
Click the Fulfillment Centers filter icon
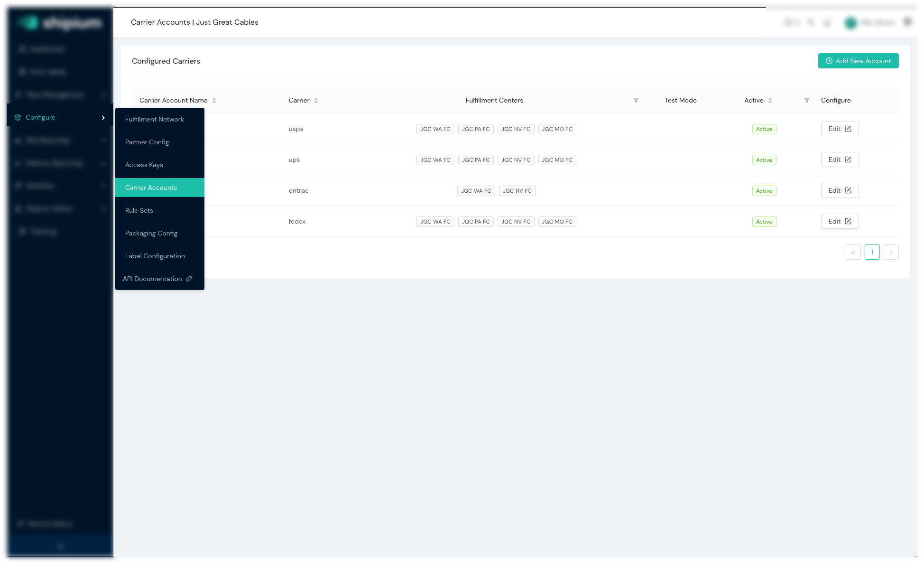click(636, 100)
